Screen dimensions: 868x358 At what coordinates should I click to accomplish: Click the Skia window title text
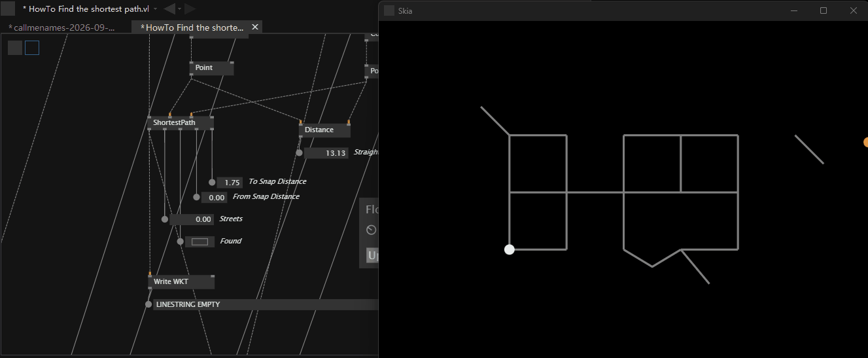405,11
